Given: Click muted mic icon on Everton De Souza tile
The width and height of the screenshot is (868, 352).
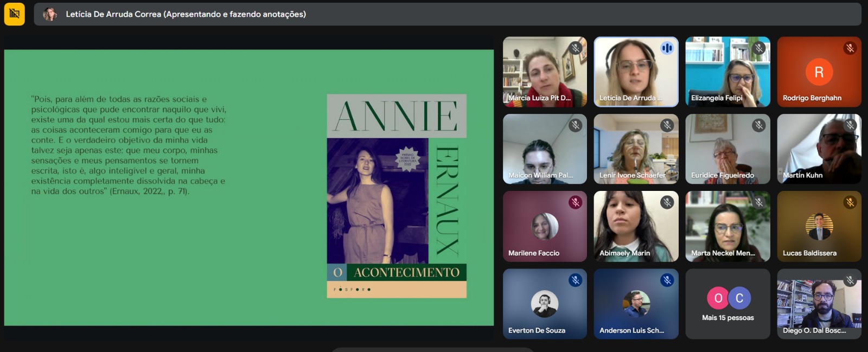Looking at the screenshot, I should (576, 280).
